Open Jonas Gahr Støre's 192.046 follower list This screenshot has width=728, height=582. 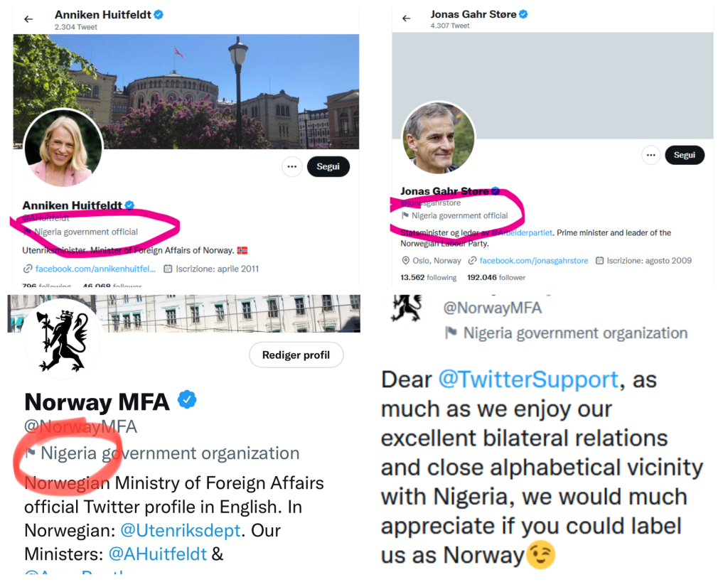[496, 278]
